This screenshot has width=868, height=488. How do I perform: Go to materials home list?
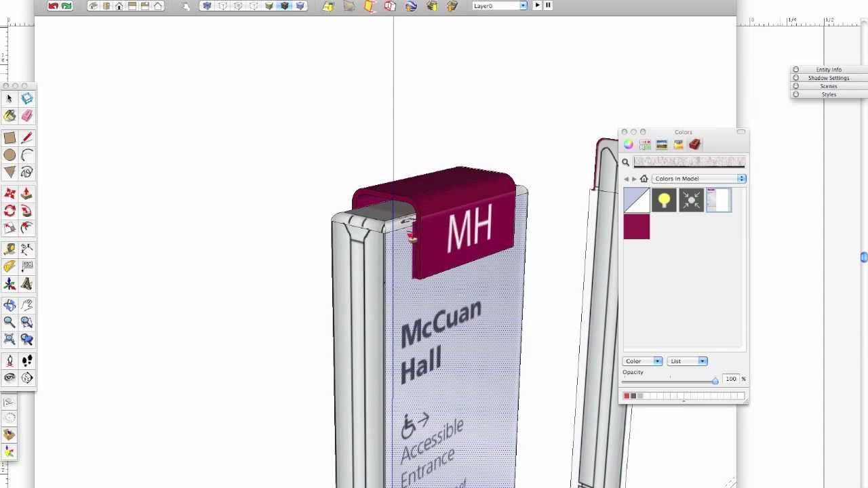[644, 179]
